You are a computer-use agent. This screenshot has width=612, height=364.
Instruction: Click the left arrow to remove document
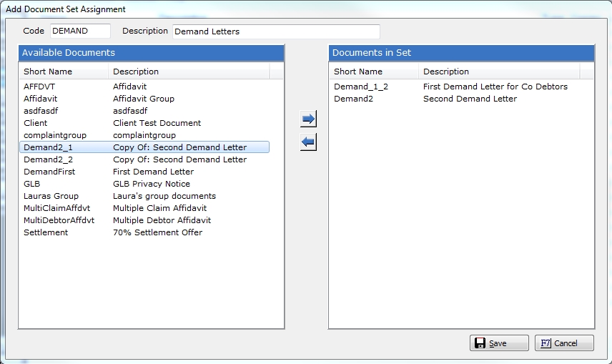pyautogui.click(x=308, y=142)
